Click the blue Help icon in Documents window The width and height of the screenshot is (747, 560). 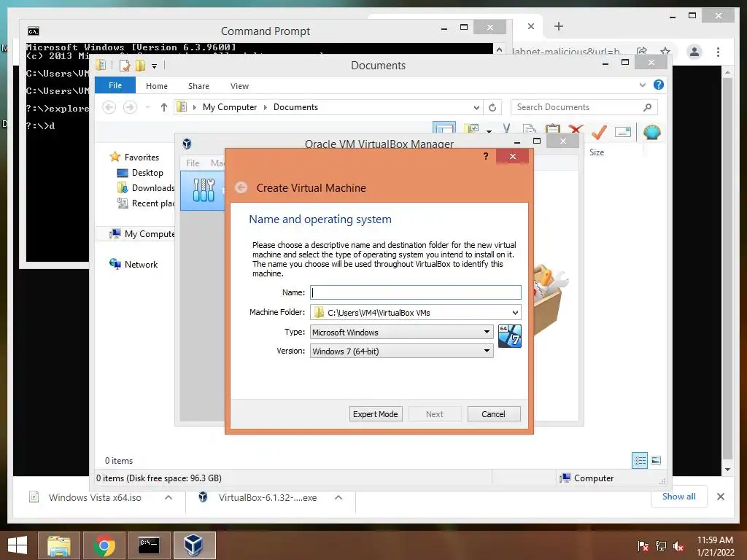click(659, 85)
